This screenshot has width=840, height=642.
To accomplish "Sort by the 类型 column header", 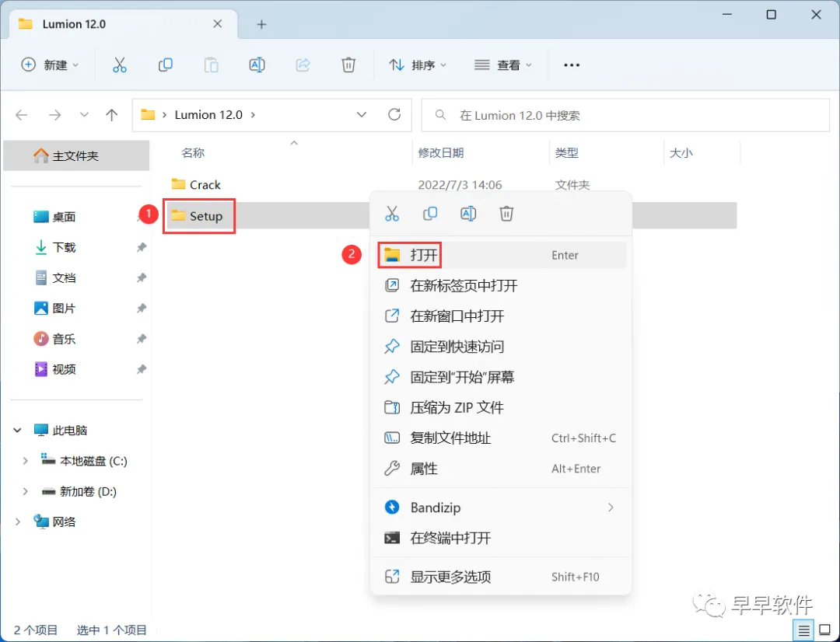I will (x=566, y=153).
